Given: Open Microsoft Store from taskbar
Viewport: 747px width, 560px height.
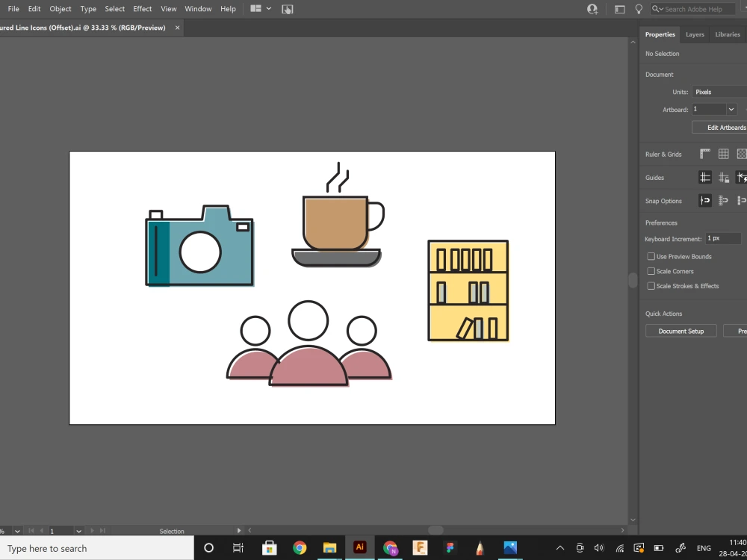Looking at the screenshot, I should click(x=269, y=548).
